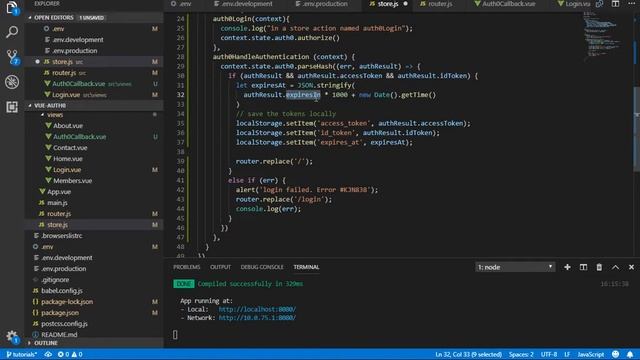Image resolution: width=640 pixels, height=360 pixels.
Task: Open the Network 10.0.75.1 link in terminal
Action: [257, 318]
